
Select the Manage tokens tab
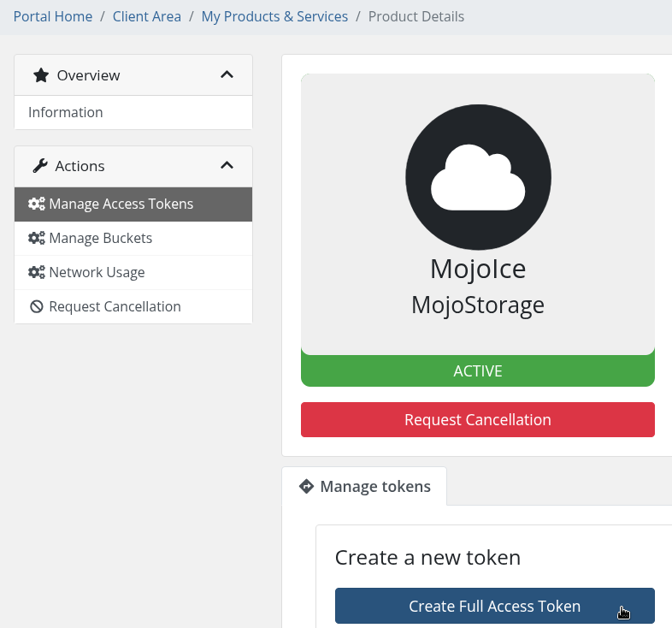pyautogui.click(x=364, y=487)
